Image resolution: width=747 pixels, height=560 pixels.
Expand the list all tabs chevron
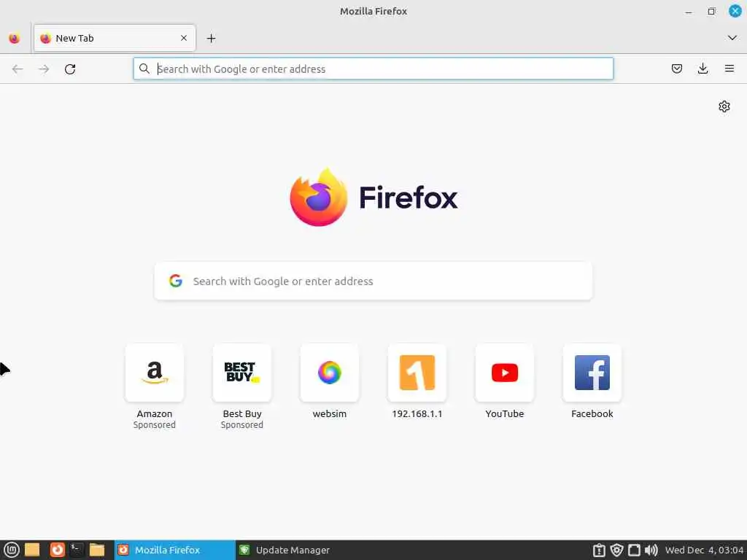pyautogui.click(x=732, y=38)
